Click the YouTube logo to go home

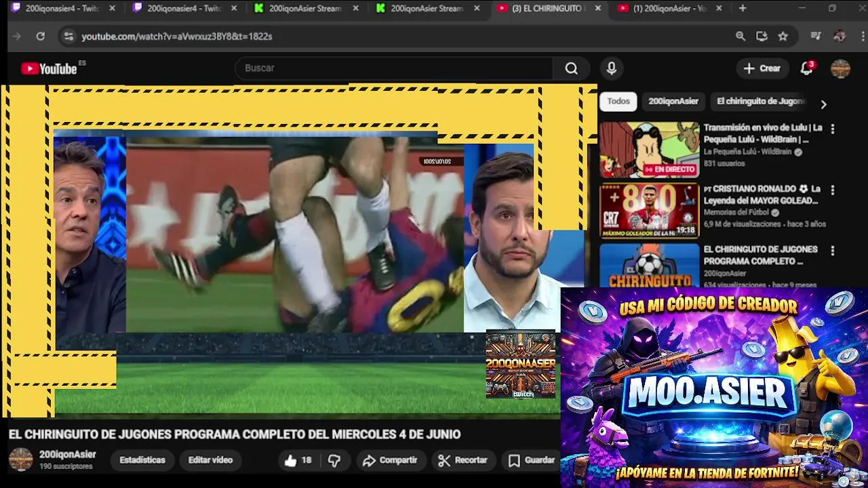click(49, 68)
